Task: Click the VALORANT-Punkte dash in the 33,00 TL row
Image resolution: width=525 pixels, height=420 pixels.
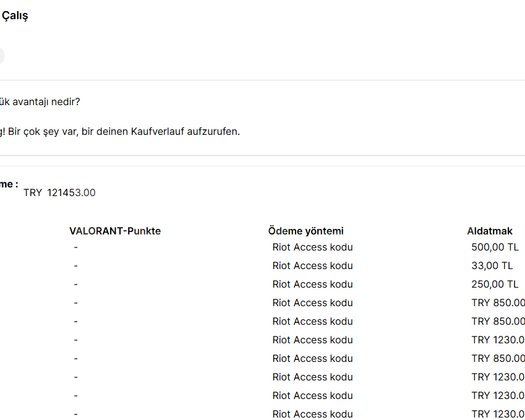Action: tap(76, 266)
